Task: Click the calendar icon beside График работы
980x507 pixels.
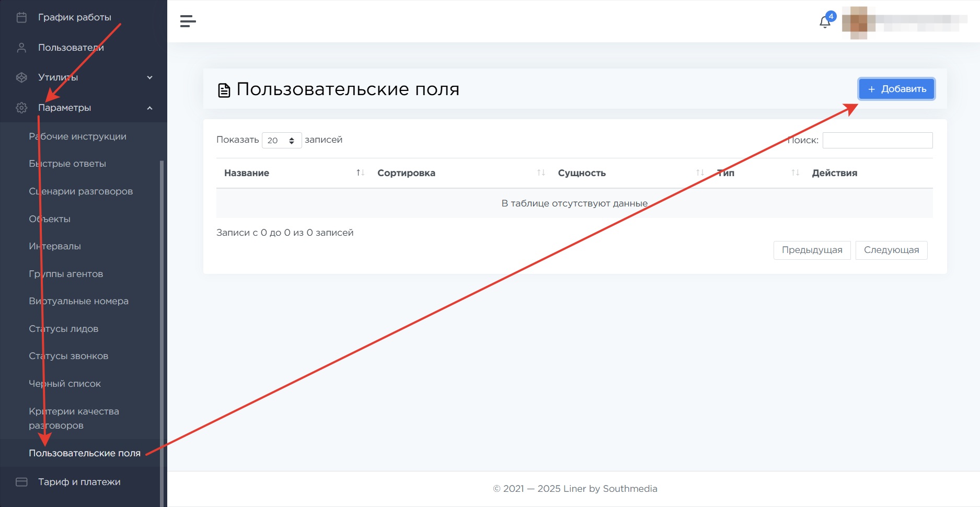Action: tap(21, 17)
